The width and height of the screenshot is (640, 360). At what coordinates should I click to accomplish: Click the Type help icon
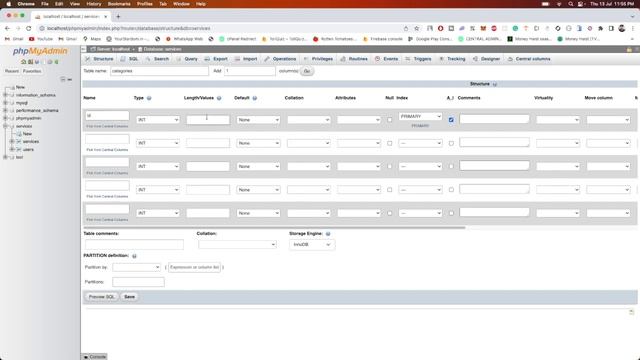tap(149, 98)
